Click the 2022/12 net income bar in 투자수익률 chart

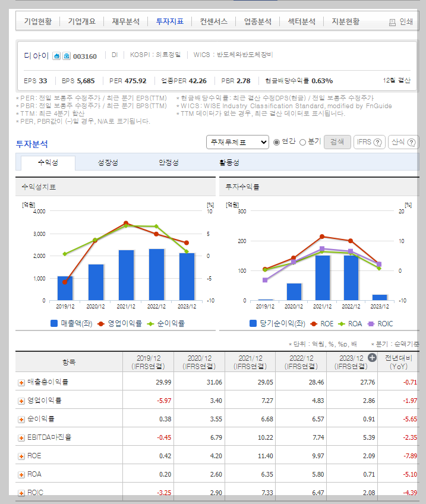(x=351, y=278)
